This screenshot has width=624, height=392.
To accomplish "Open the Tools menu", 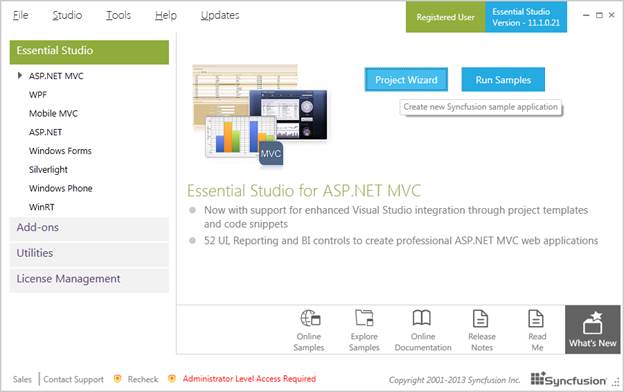I will click(x=118, y=16).
